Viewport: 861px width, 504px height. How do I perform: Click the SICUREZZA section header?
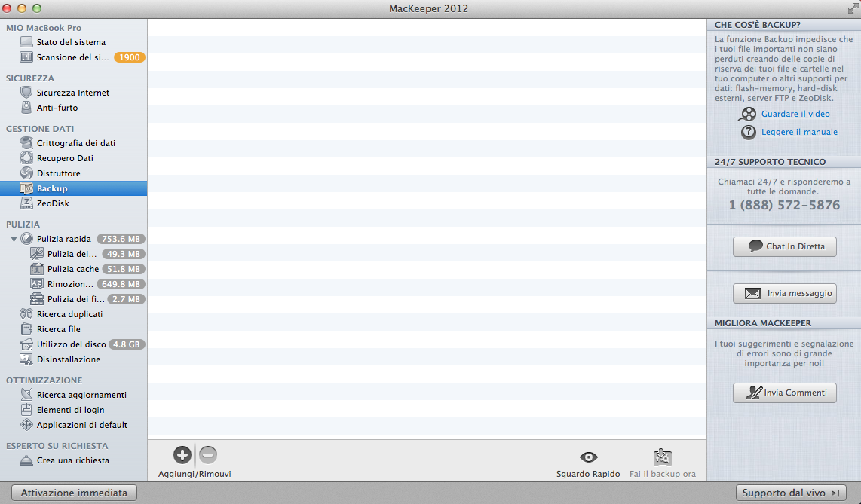[x=29, y=78]
